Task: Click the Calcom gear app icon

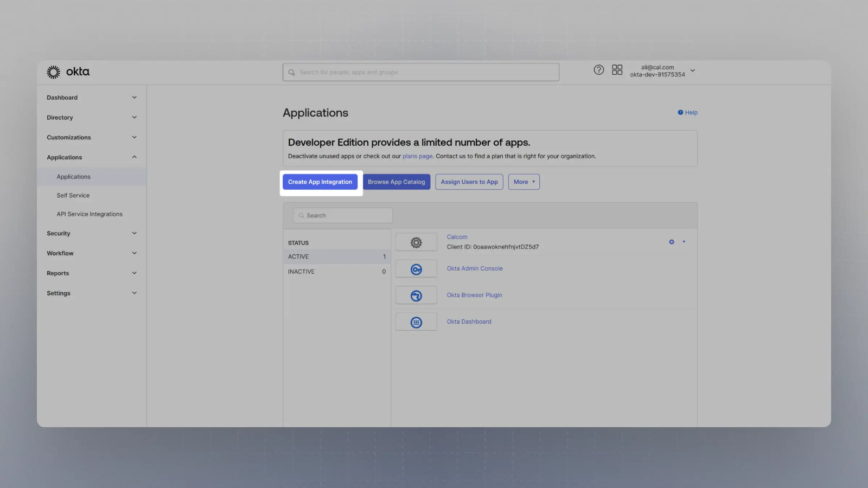Action: click(416, 242)
